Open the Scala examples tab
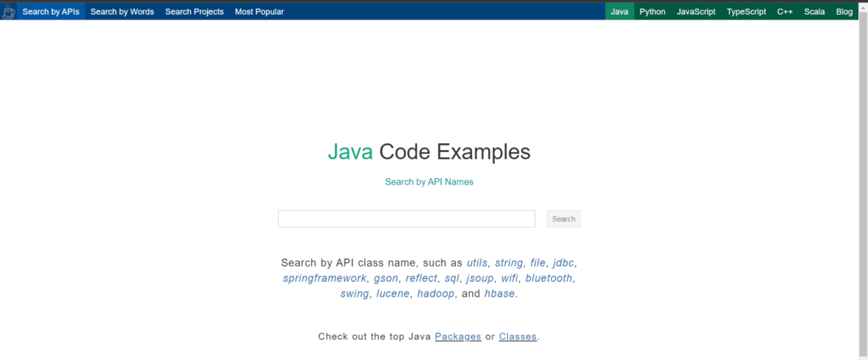The width and height of the screenshot is (868, 360). click(814, 12)
